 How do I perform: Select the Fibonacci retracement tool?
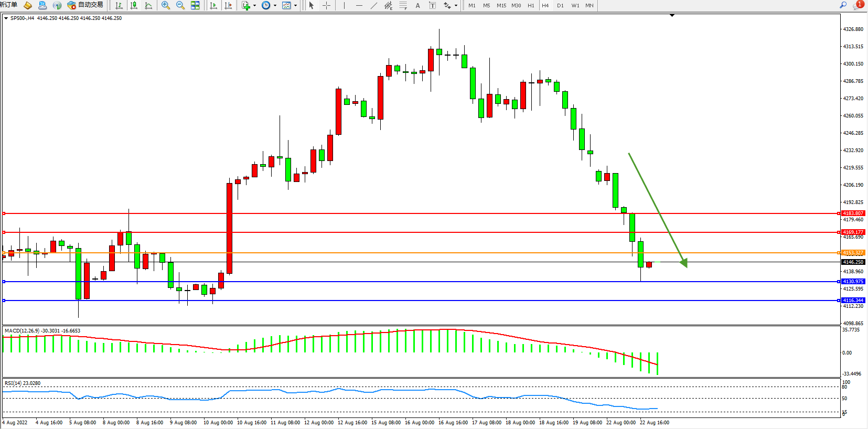click(x=403, y=5)
